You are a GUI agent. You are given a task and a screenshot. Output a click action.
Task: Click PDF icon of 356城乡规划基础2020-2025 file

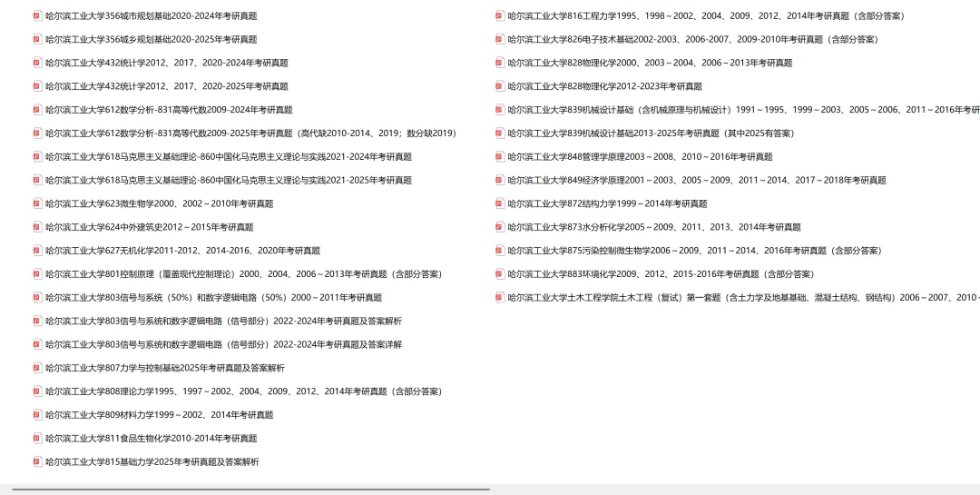coord(37,39)
